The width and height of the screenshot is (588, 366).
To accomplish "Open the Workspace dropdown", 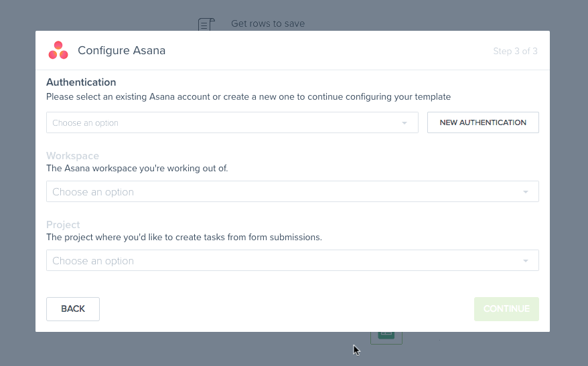I will pyautogui.click(x=293, y=191).
